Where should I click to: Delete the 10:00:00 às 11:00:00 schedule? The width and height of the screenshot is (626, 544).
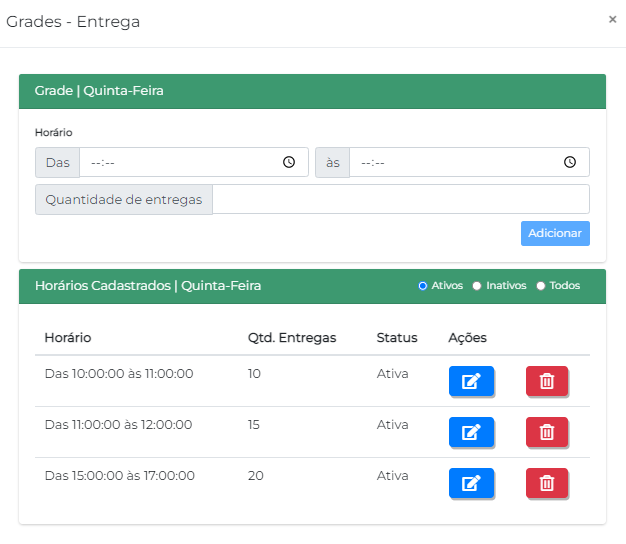point(546,381)
